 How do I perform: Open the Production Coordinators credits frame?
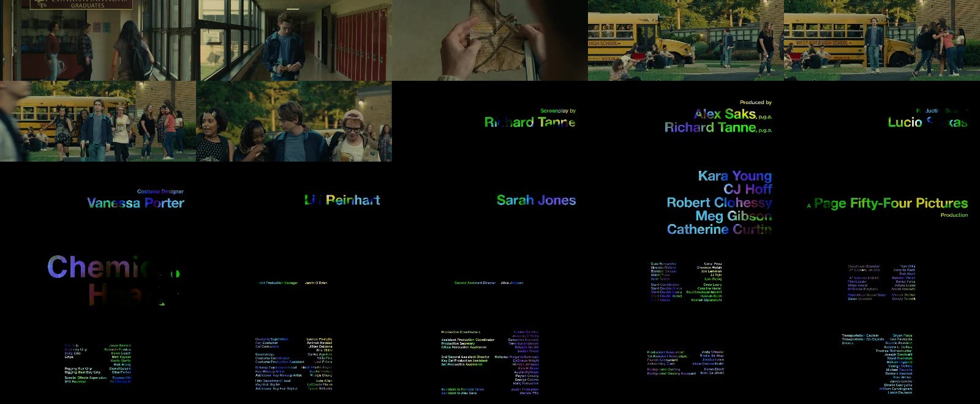(490, 364)
